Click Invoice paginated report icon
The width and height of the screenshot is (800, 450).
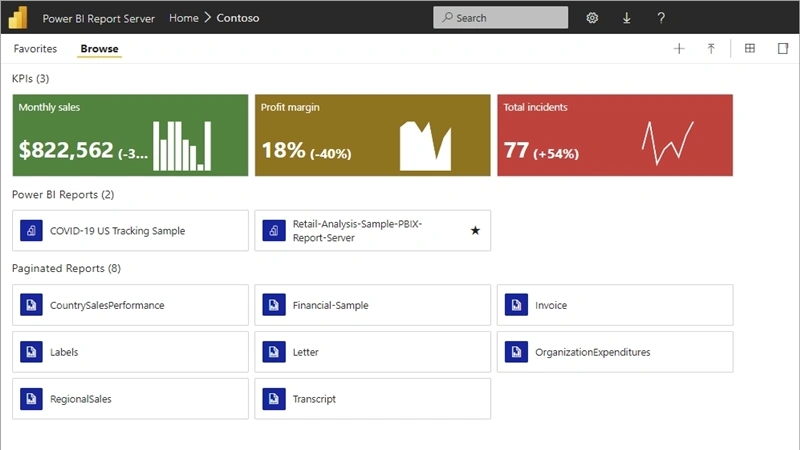[516, 305]
